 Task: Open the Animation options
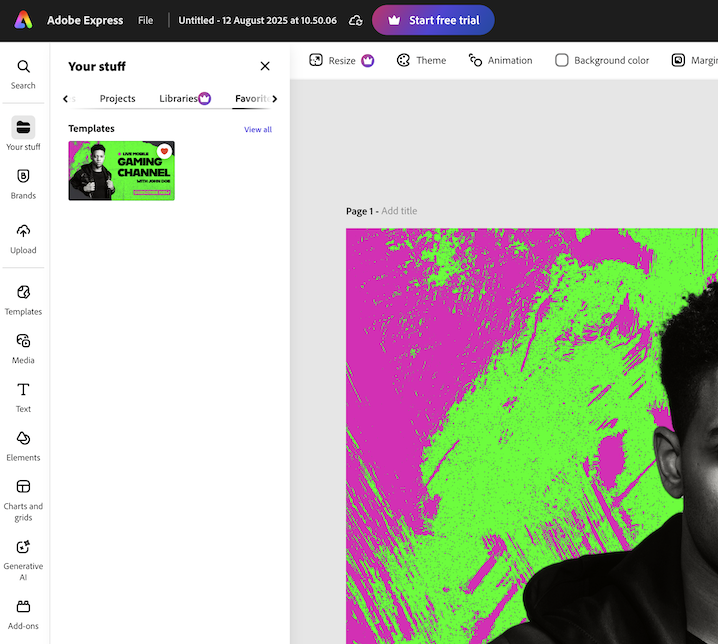[x=500, y=60]
